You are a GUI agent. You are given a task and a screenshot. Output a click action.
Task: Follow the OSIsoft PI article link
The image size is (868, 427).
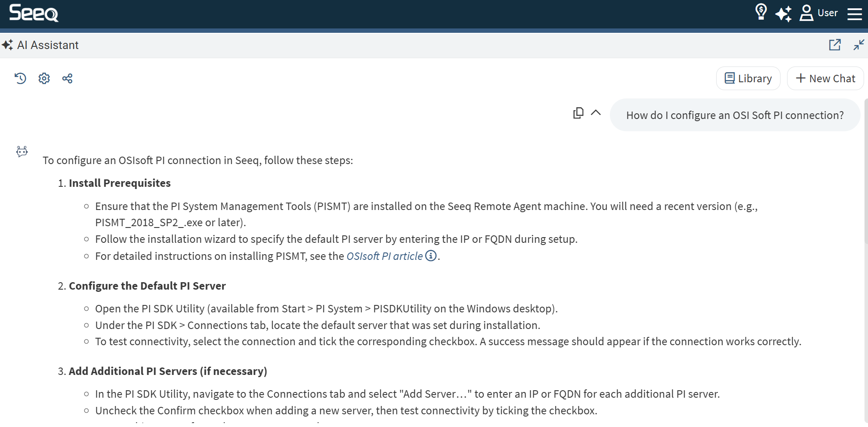pos(384,256)
